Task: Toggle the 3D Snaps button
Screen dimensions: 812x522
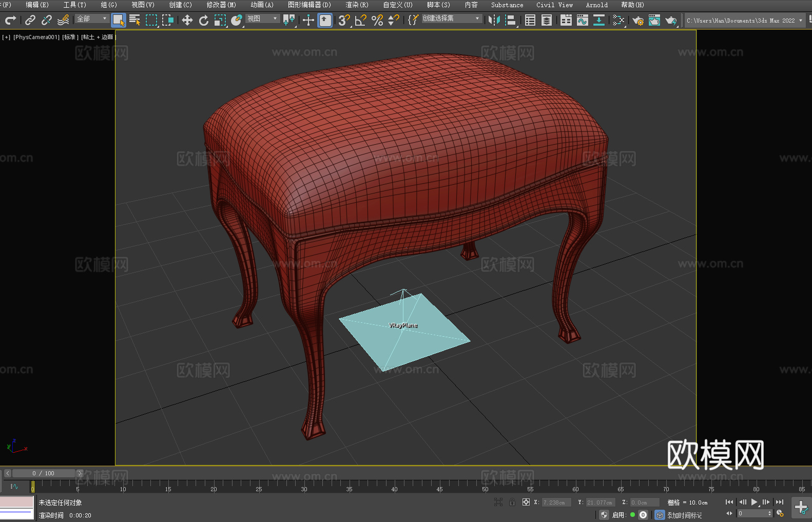Action: point(344,20)
